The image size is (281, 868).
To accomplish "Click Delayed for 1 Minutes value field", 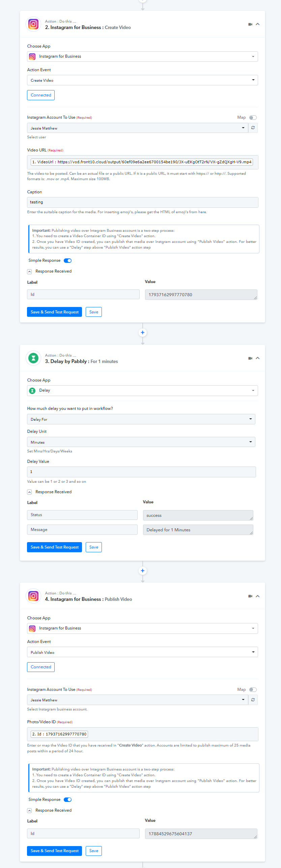I will (x=198, y=530).
